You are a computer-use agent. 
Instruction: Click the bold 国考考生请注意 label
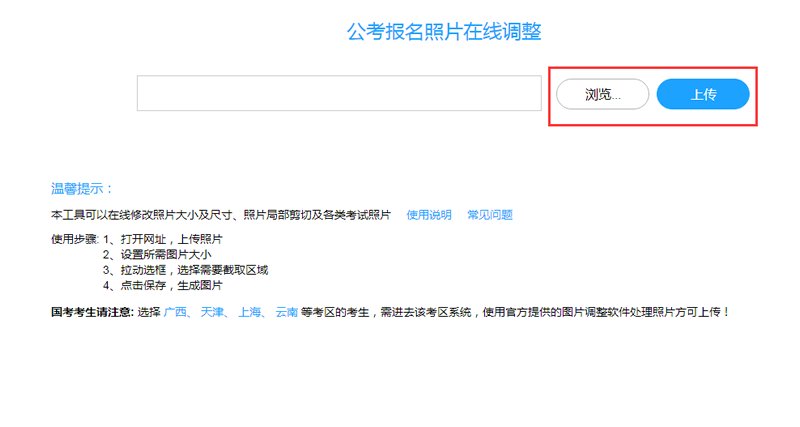coord(92,312)
